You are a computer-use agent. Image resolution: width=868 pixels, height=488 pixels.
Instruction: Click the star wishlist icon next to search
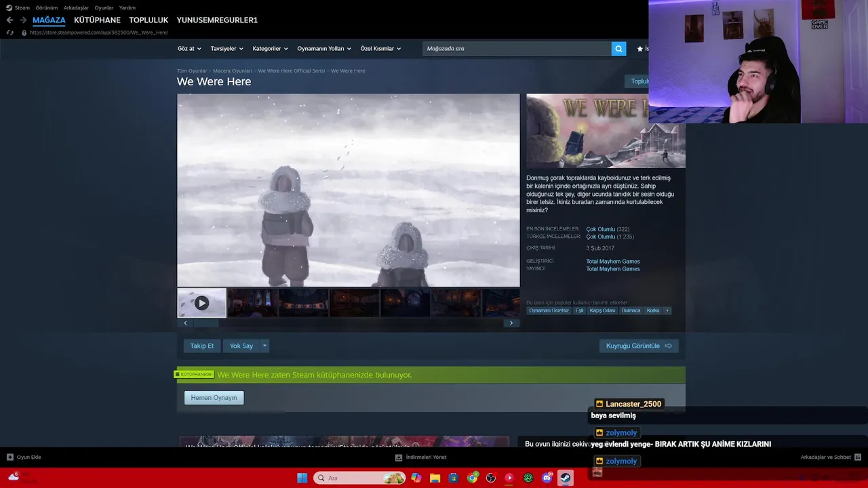[x=639, y=49]
